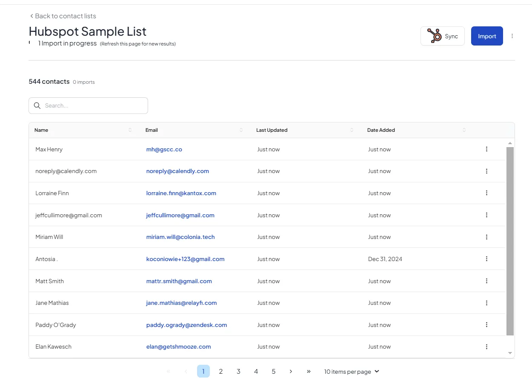Screen dimensions: 532x392
Task: Click the scrollbar up arrow in the table
Action: click(510, 143)
